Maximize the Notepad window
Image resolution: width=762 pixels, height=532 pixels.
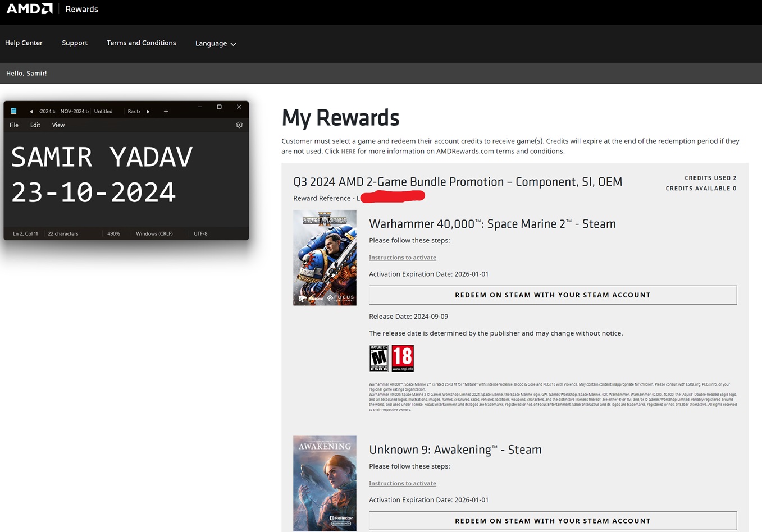pyautogui.click(x=220, y=107)
